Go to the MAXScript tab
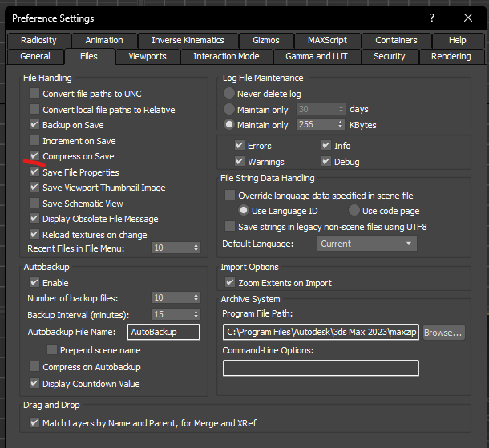This screenshot has height=448, width=489. coord(327,40)
